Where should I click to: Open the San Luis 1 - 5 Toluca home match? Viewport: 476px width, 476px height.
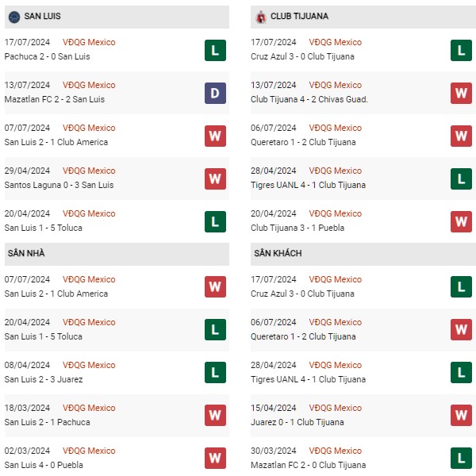[44, 336]
